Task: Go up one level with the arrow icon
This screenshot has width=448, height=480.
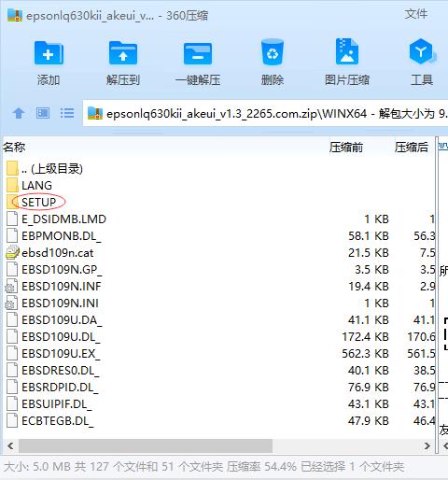Action: click(x=19, y=113)
